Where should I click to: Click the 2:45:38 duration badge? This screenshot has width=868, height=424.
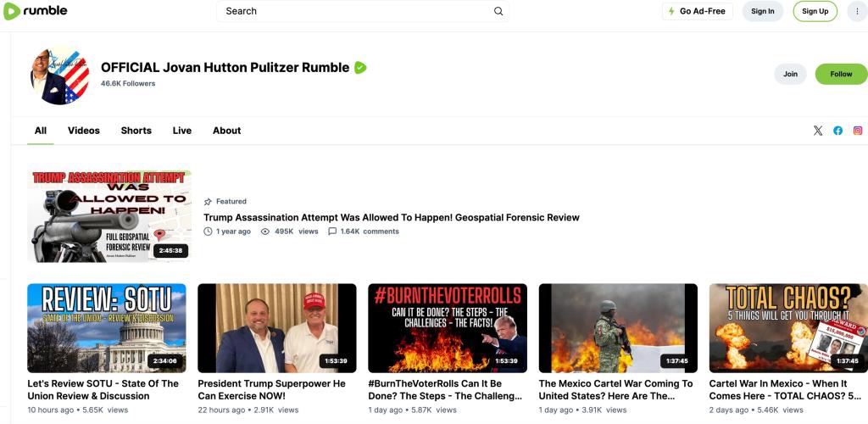[170, 251]
